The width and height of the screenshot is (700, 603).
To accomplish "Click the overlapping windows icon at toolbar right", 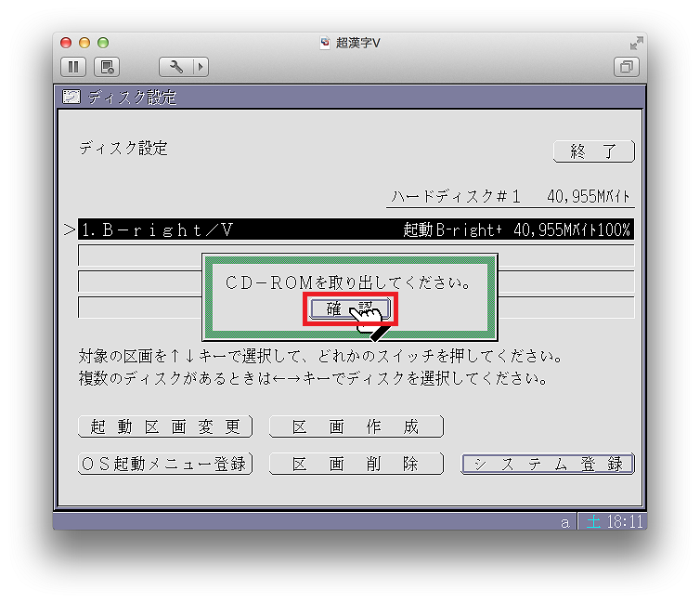I will 627,67.
